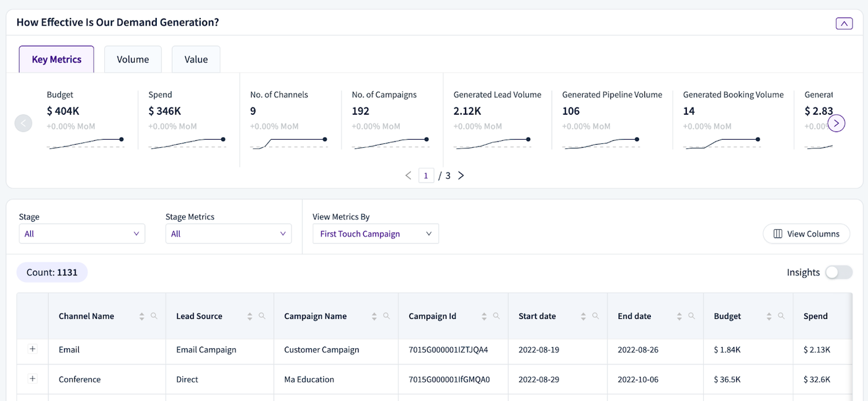Sort by Campaign Name column
Viewport: 868px width, 401px height.
(x=374, y=316)
